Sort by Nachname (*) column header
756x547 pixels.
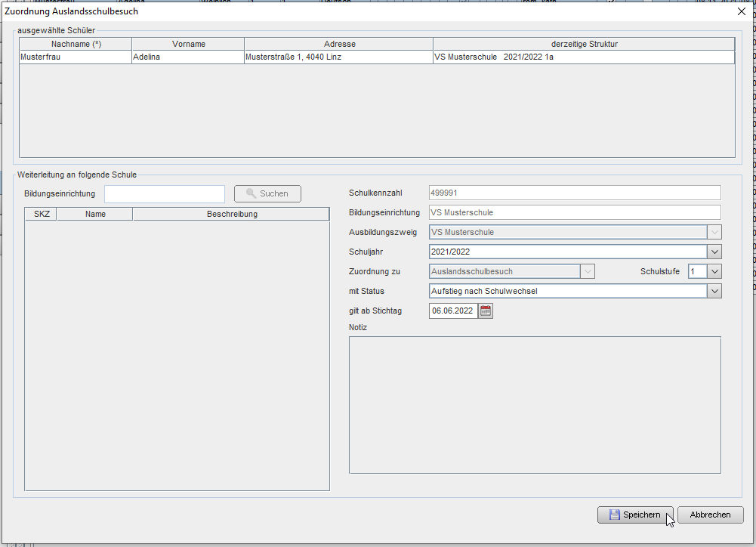pos(76,44)
